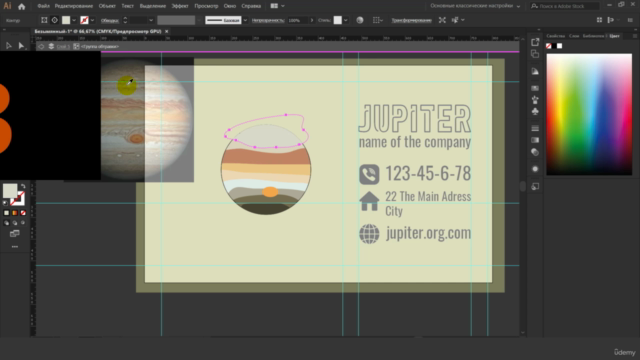The width and height of the screenshot is (640, 360).
Task: Switch to the Цвет panel tab
Action: pyautogui.click(x=615, y=36)
